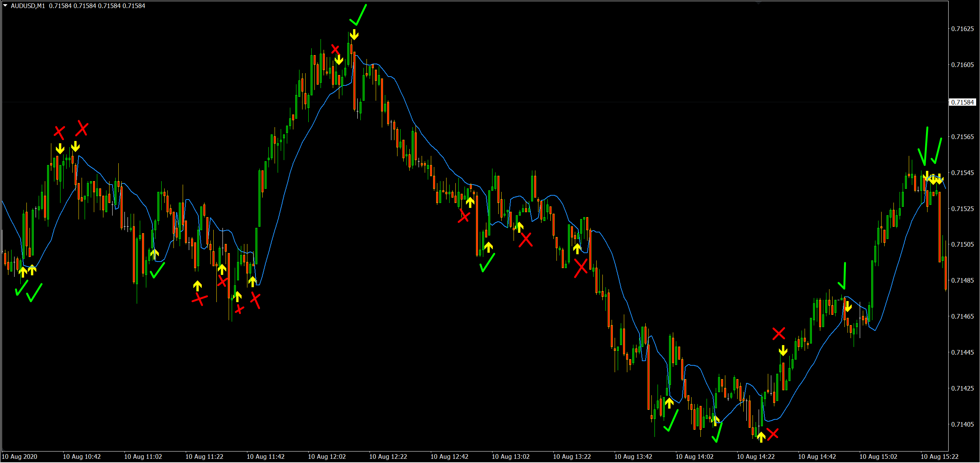This screenshot has width=980, height=463.
Task: Select the yellow up arrow at chart's lowest candle
Action: click(761, 437)
